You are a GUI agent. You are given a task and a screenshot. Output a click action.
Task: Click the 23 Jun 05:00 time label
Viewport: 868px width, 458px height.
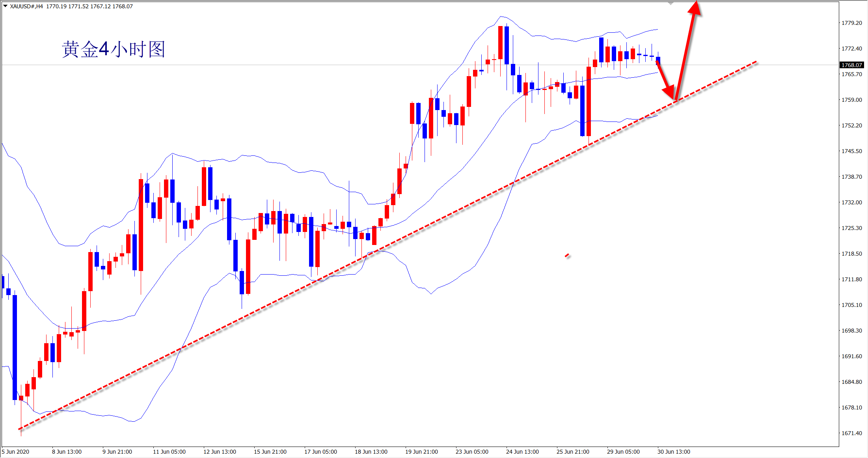point(472,452)
